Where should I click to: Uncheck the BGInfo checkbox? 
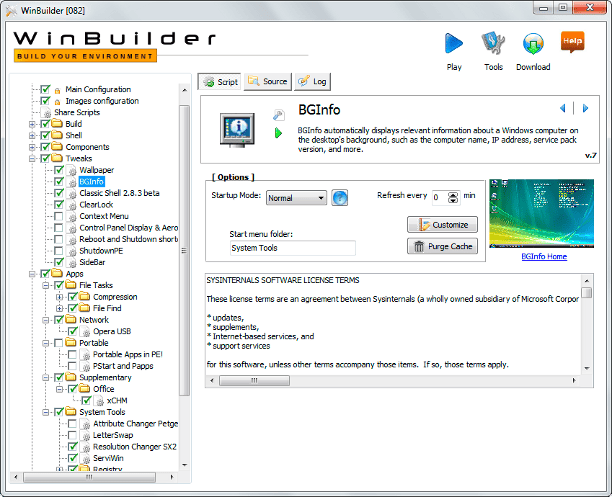[x=59, y=182]
